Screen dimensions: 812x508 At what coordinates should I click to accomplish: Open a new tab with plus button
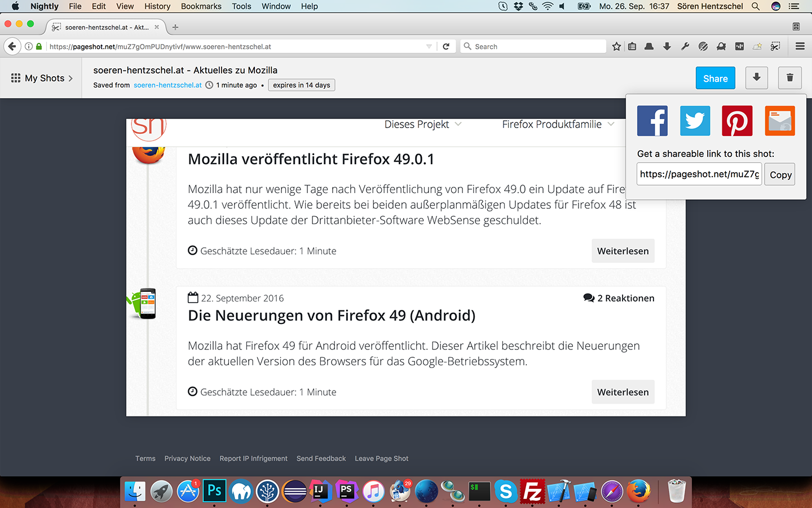click(x=175, y=27)
